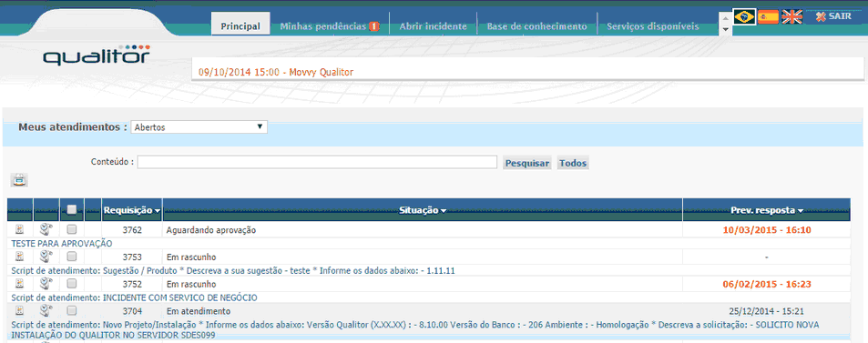The height and width of the screenshot is (343, 868).
Task: Switch language with the Brazil flag icon
Action: point(744,16)
